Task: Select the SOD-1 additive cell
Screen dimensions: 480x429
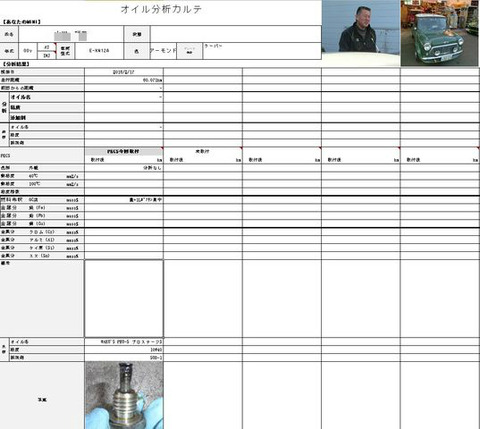Action: (x=124, y=358)
